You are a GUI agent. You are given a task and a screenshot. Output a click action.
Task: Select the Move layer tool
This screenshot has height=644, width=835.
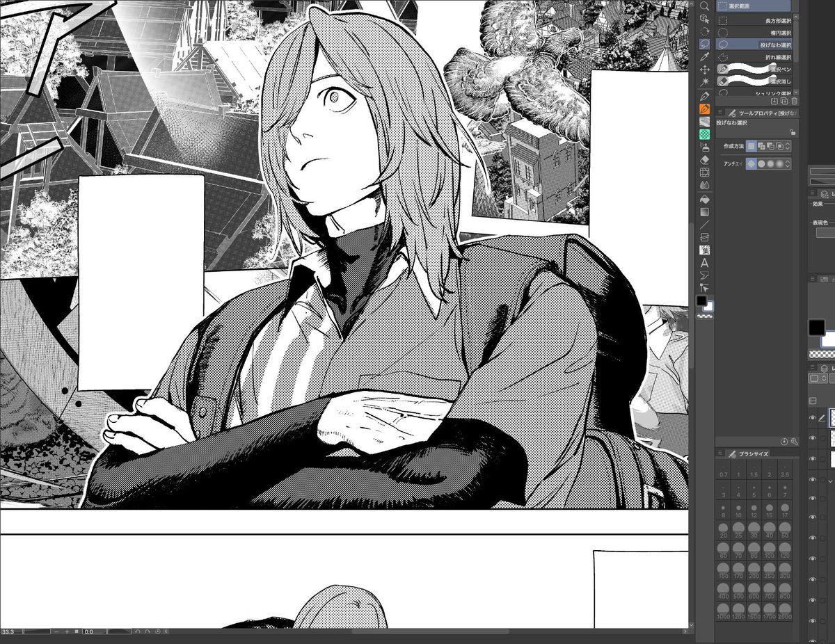704,70
